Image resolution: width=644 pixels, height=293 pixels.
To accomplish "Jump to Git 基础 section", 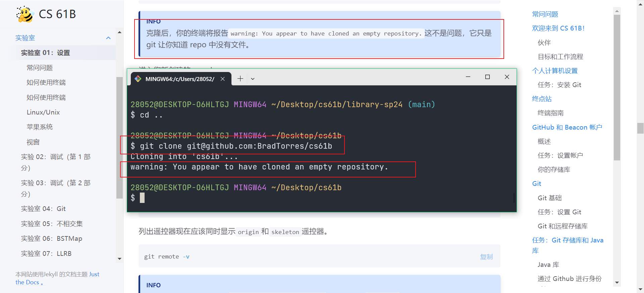I will pyautogui.click(x=549, y=198).
